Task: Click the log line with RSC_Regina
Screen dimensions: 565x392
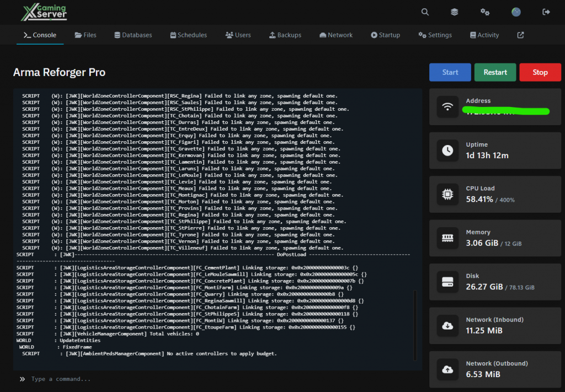Action: 180,96
